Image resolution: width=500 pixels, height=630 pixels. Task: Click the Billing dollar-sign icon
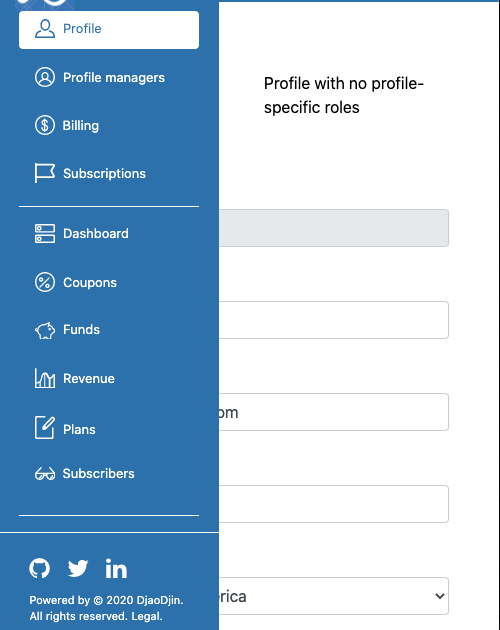[x=45, y=125]
